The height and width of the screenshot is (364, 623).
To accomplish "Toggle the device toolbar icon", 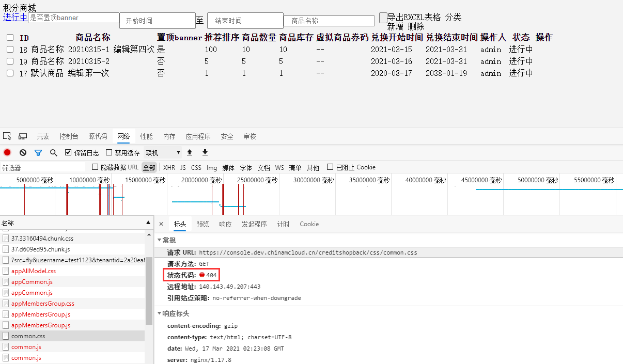I will 23,136.
